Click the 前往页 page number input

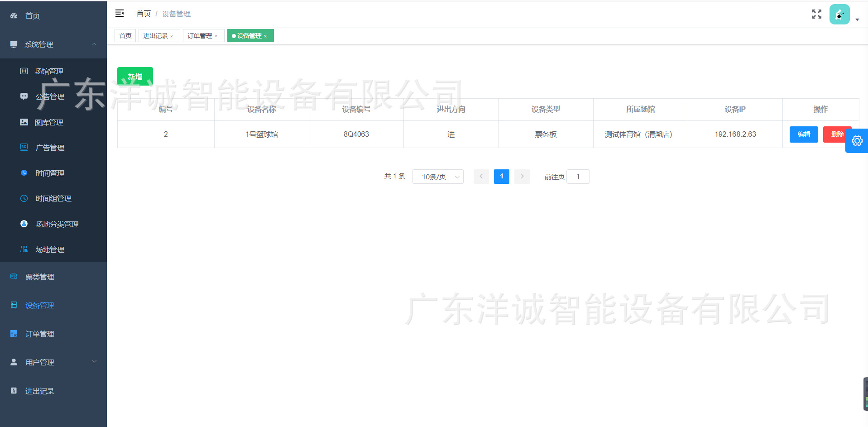(578, 177)
